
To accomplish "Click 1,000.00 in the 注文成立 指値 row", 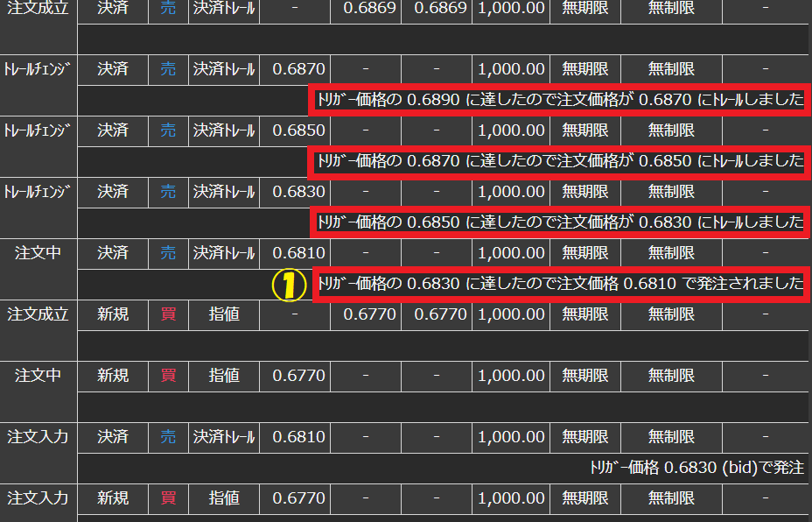I will [511, 314].
